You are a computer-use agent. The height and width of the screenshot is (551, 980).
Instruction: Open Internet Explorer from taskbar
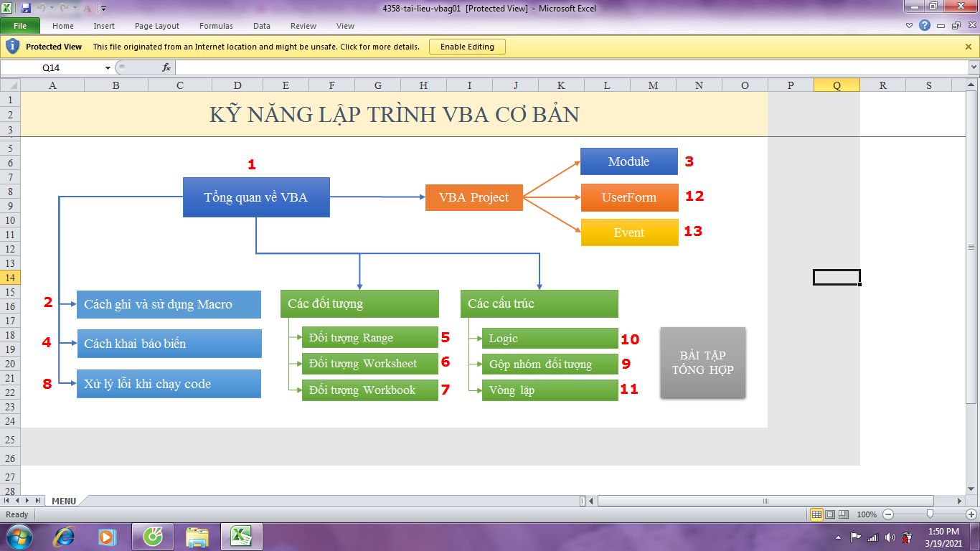(x=65, y=536)
